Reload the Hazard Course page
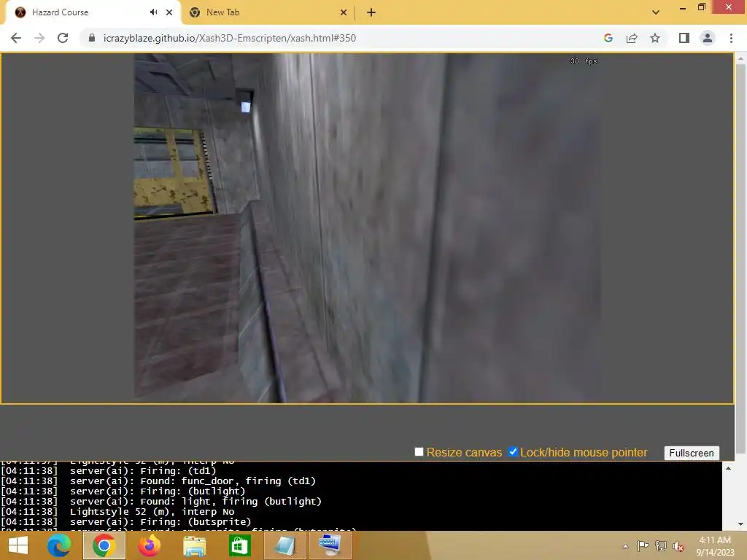 [63, 38]
